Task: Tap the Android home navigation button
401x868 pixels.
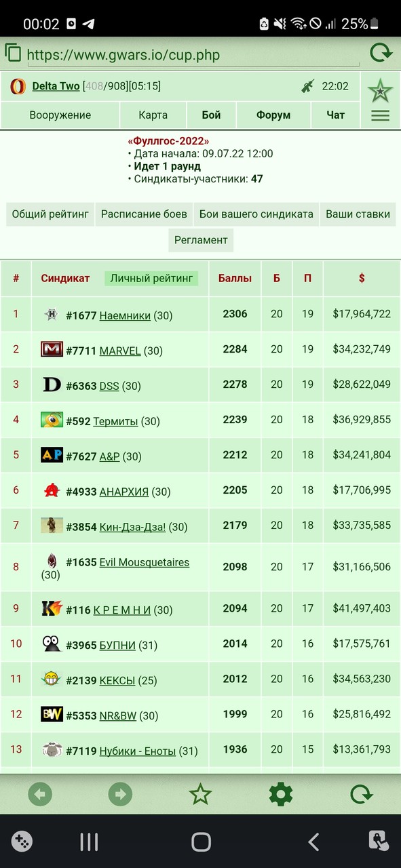Action: pyautogui.click(x=201, y=842)
